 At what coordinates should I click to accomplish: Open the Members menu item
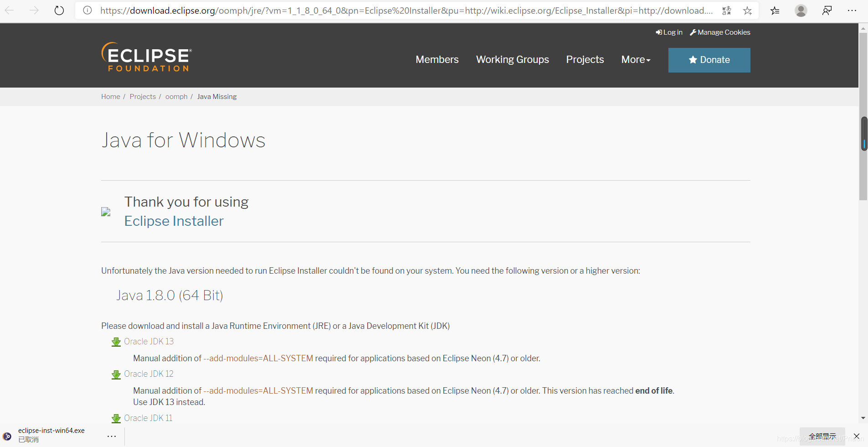(x=437, y=60)
